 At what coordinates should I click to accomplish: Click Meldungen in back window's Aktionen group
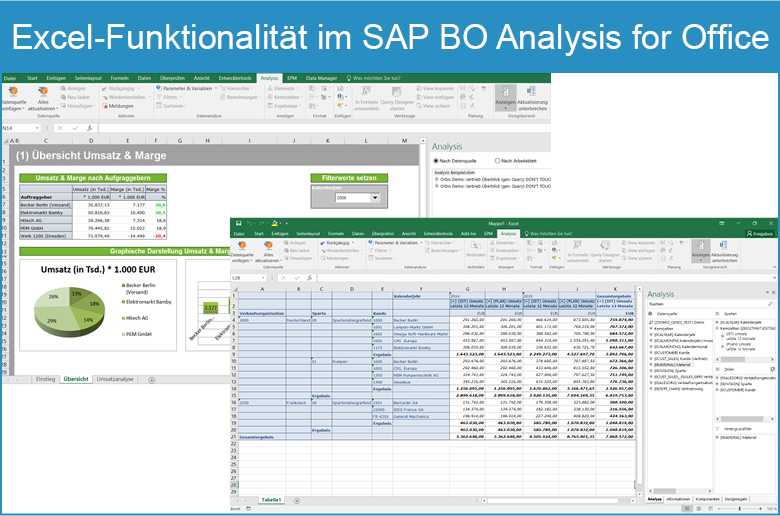click(x=118, y=106)
